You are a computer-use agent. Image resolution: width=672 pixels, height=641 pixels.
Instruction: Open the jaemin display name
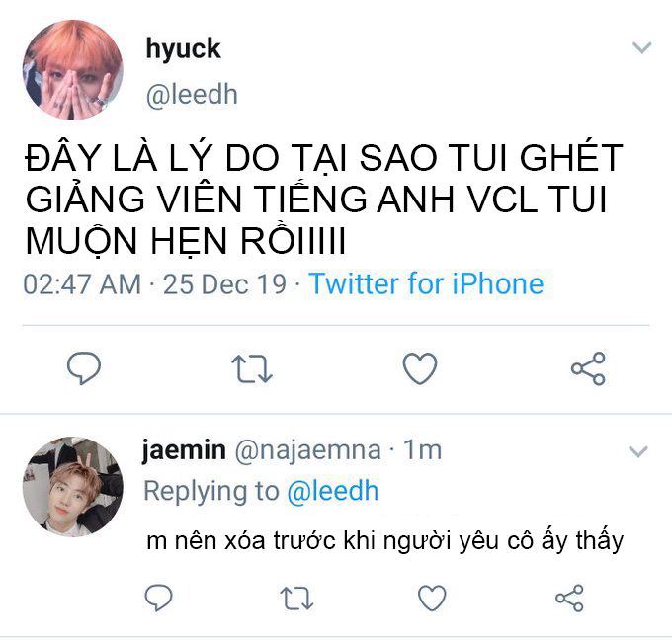pyautogui.click(x=184, y=450)
